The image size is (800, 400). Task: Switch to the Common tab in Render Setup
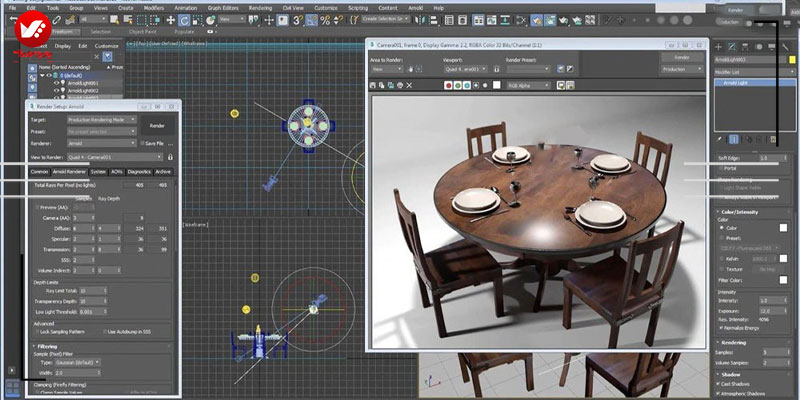coord(39,172)
